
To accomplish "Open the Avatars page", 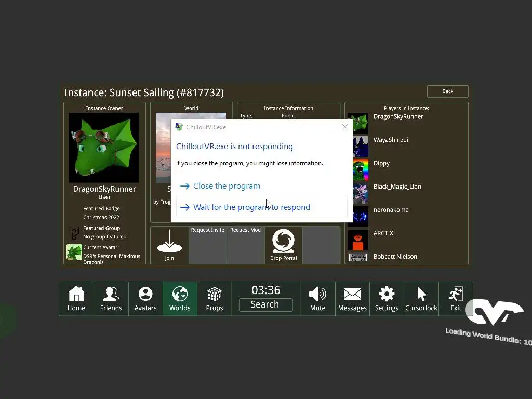I will 145,299.
